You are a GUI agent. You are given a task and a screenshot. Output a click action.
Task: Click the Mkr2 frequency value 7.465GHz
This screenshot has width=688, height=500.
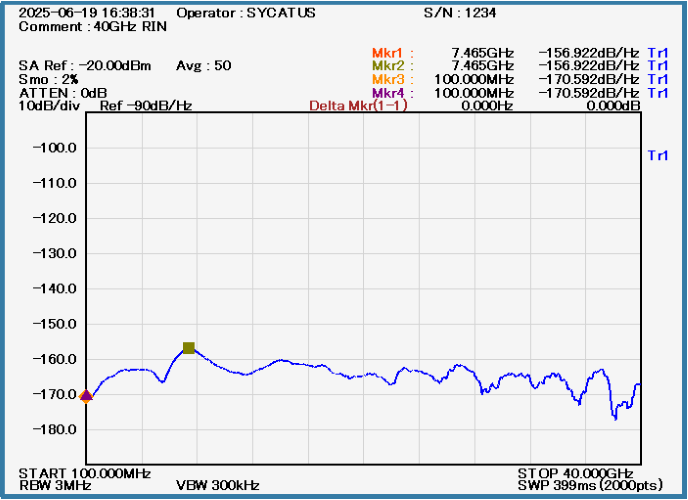(x=483, y=66)
